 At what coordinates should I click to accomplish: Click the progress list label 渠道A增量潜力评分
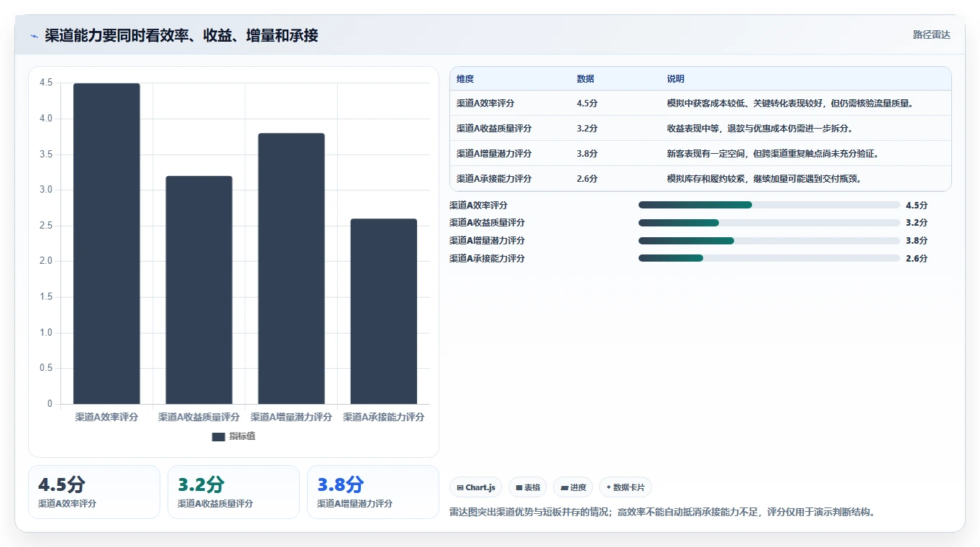(487, 241)
